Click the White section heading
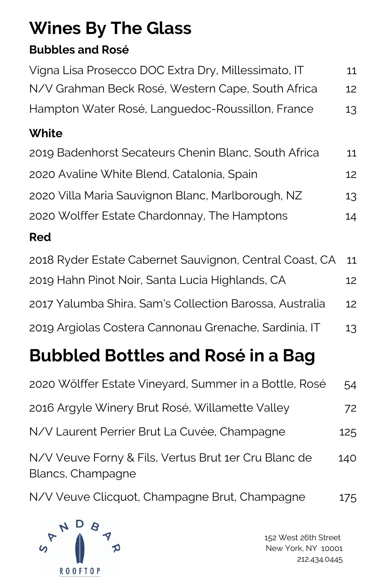 pyautogui.click(x=46, y=133)
